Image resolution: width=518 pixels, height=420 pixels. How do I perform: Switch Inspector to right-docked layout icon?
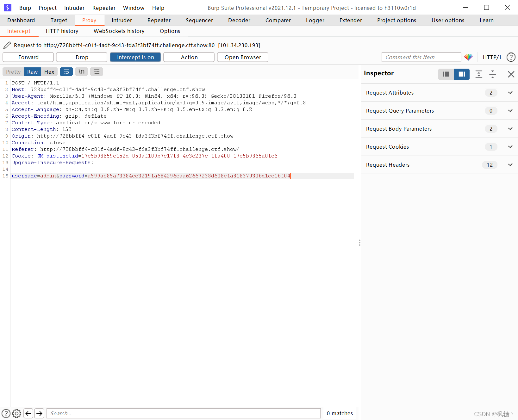click(x=462, y=74)
